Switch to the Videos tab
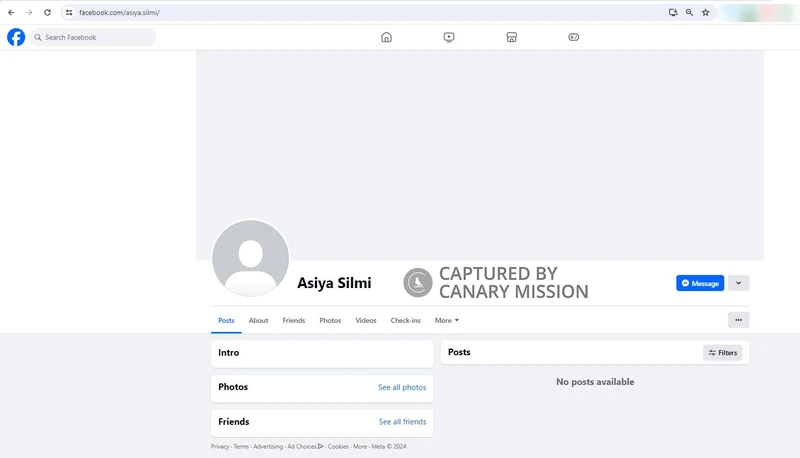The height and width of the screenshot is (458, 800). click(x=366, y=320)
